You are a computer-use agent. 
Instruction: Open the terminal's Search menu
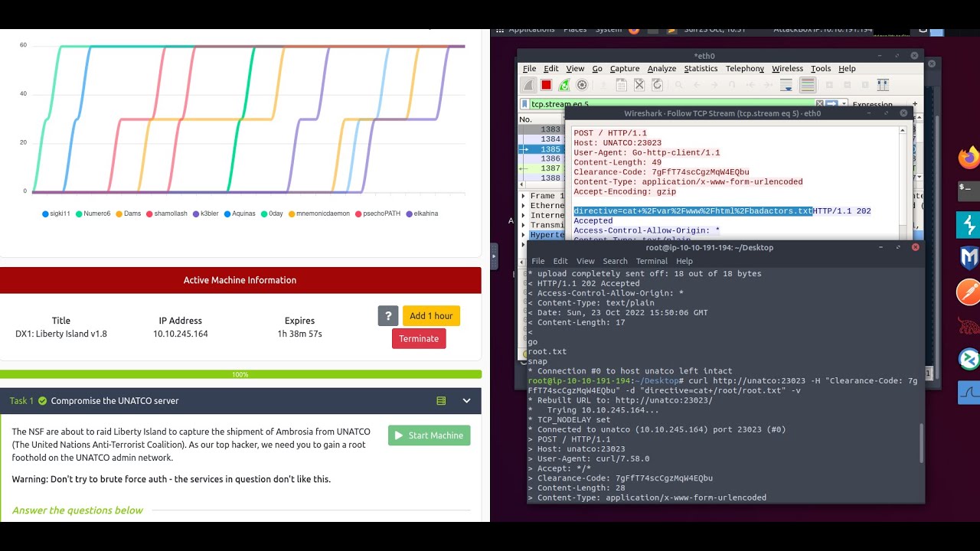(615, 261)
